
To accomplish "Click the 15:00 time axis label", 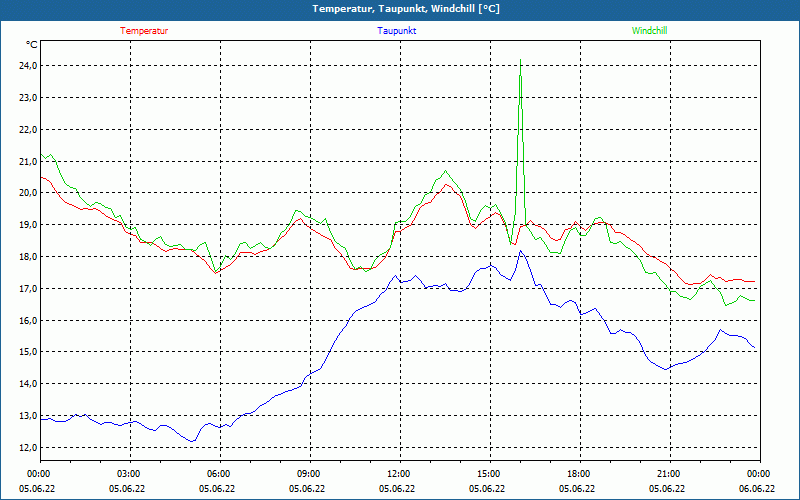I will (488, 474).
